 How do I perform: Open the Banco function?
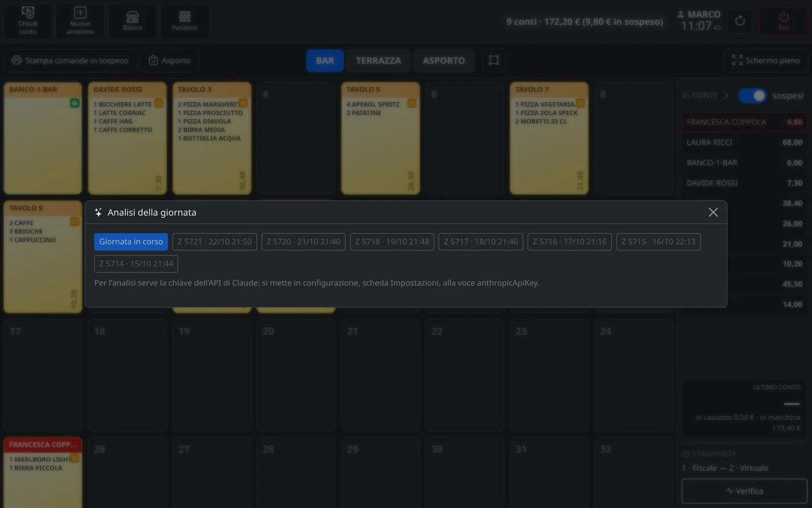132,21
